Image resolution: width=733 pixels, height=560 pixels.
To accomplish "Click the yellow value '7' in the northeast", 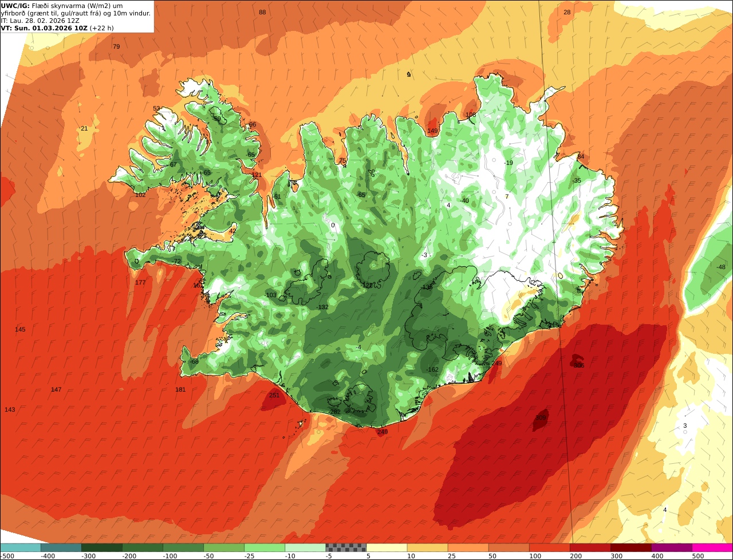I will [507, 196].
